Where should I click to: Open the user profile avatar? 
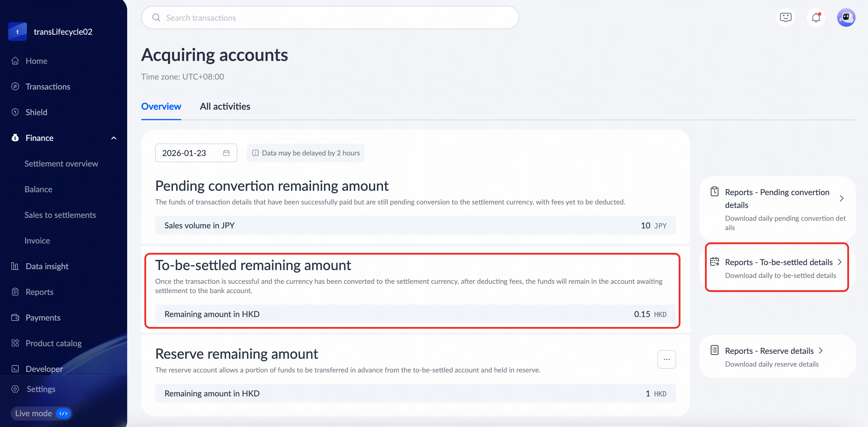[846, 17]
